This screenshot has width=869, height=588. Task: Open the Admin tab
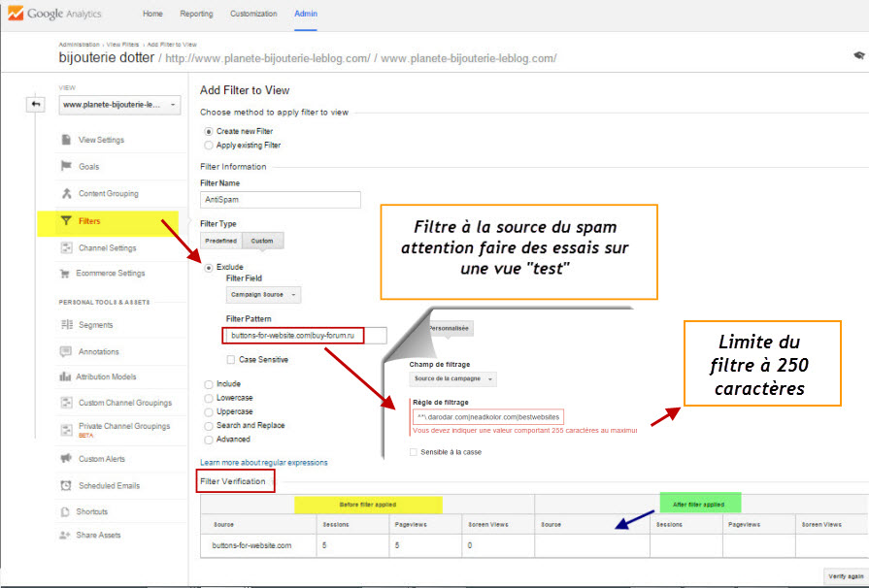point(306,14)
